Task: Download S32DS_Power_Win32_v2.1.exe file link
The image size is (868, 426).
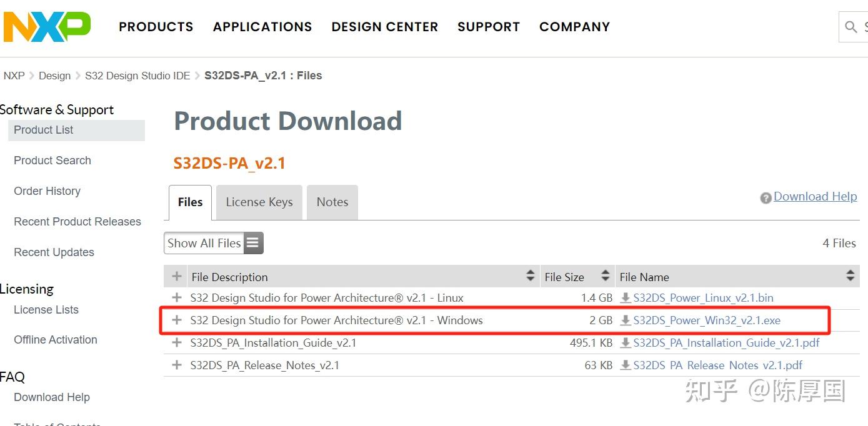Action: 707,320
